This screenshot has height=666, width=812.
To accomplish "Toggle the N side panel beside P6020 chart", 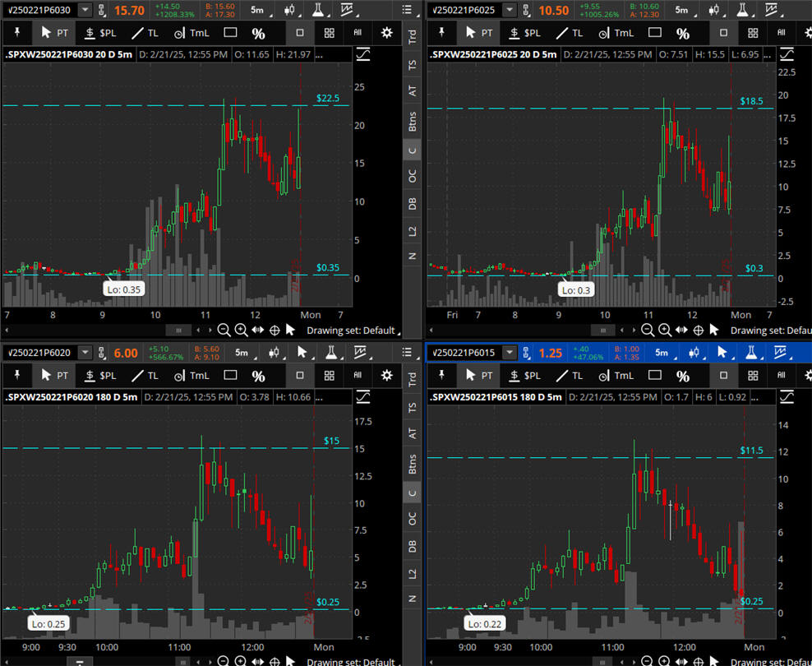I will point(413,599).
